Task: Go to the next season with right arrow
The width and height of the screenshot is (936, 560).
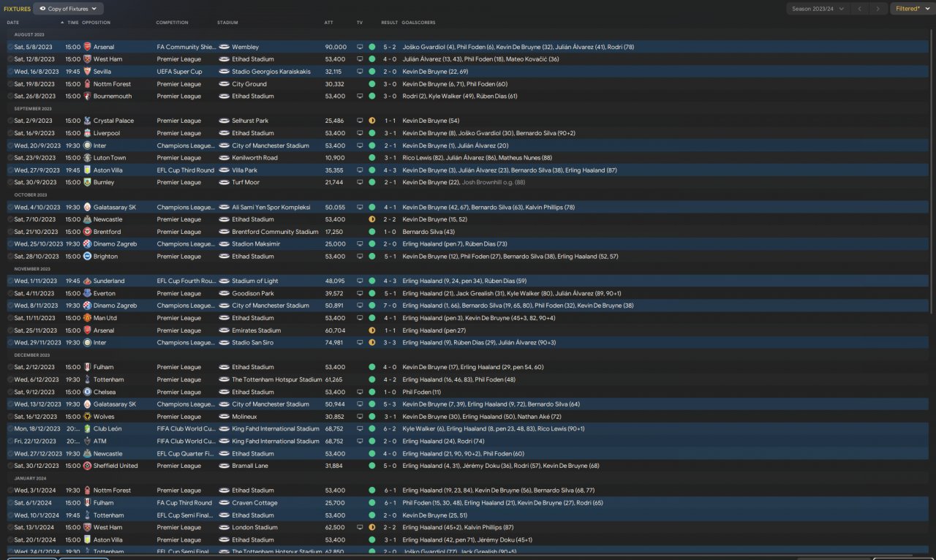Action: 878,9
